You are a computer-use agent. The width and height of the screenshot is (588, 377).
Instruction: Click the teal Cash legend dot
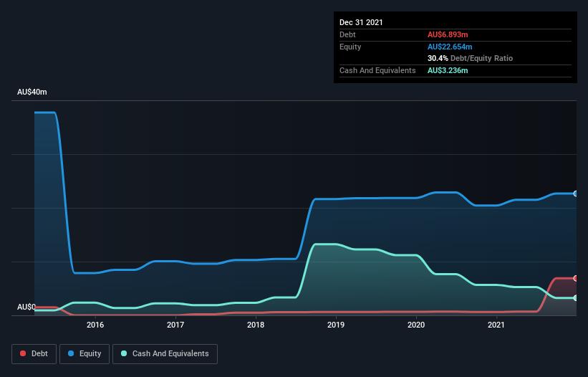coord(124,353)
